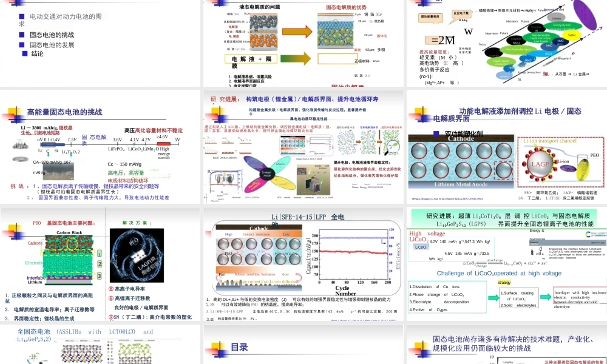Click the red text 高比容量材料不稳定
The width and height of the screenshot is (607, 364).
click(x=158, y=131)
